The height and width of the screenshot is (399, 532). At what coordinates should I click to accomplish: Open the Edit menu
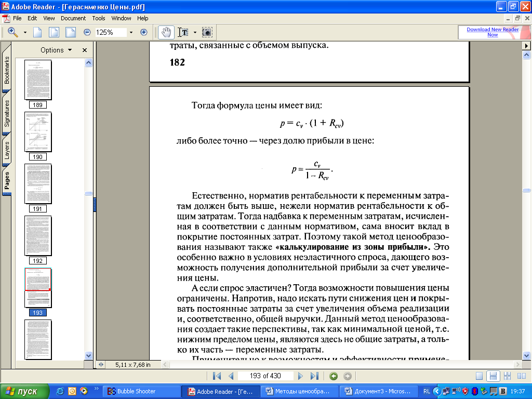pyautogui.click(x=32, y=18)
